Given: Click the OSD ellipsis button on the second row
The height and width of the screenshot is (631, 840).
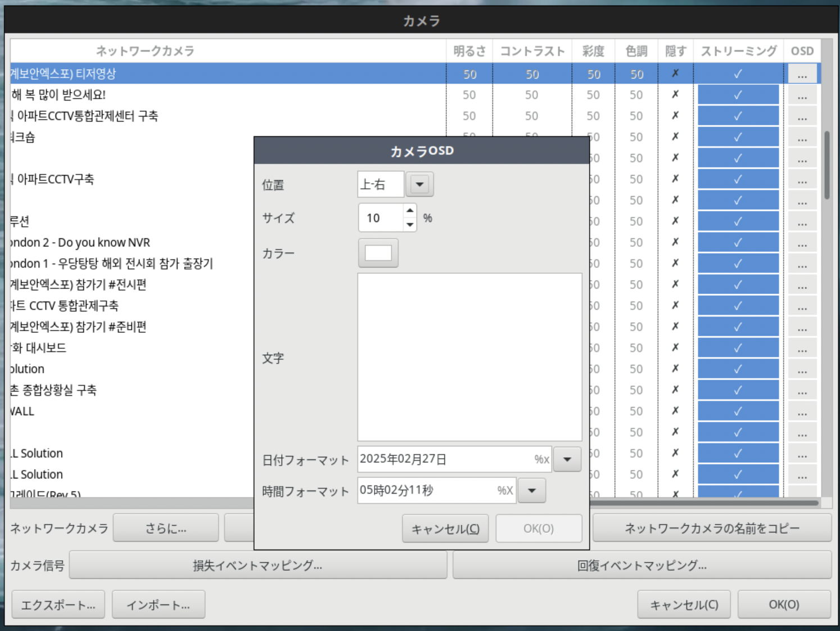Looking at the screenshot, I should [x=802, y=96].
